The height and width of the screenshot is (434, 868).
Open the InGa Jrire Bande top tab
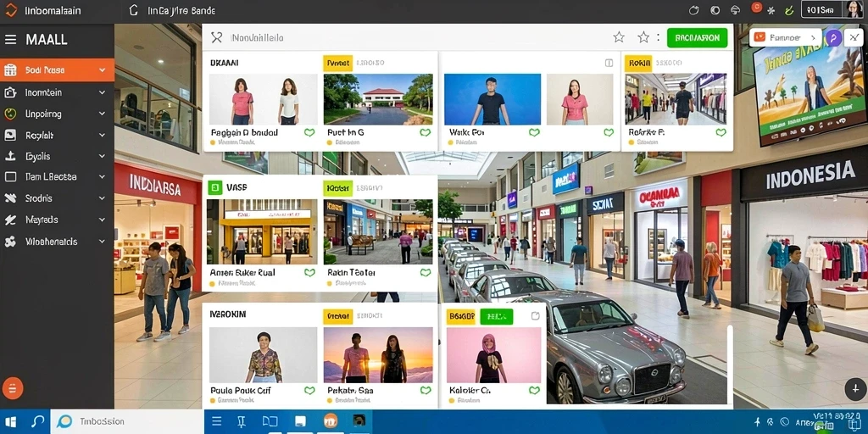click(x=181, y=10)
